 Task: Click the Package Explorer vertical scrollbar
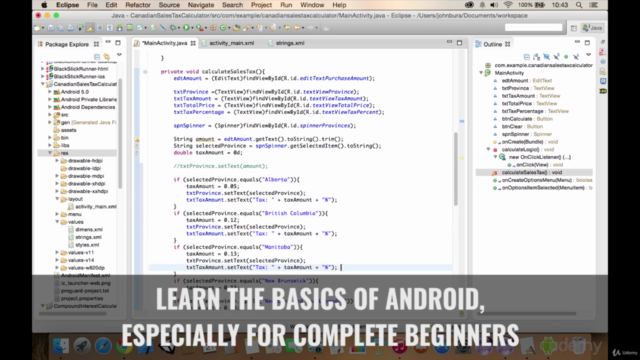point(120,133)
